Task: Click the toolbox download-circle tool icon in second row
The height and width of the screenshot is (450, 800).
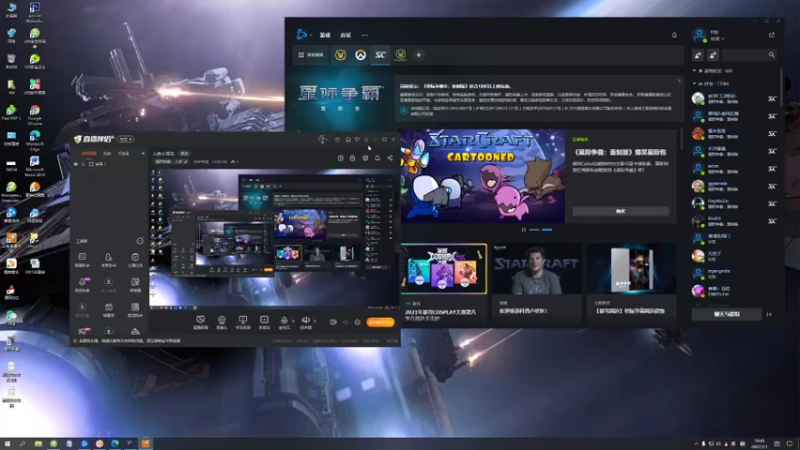Action: [x=108, y=284]
